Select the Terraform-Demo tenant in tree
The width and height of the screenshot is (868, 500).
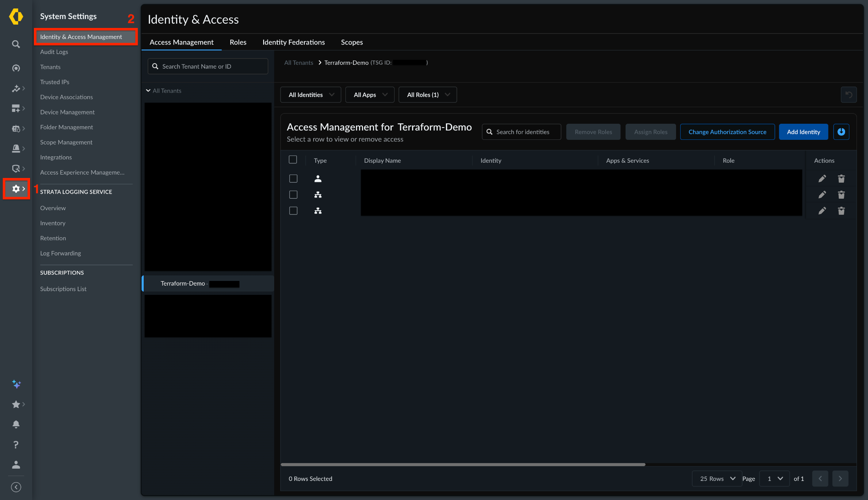tap(208, 284)
